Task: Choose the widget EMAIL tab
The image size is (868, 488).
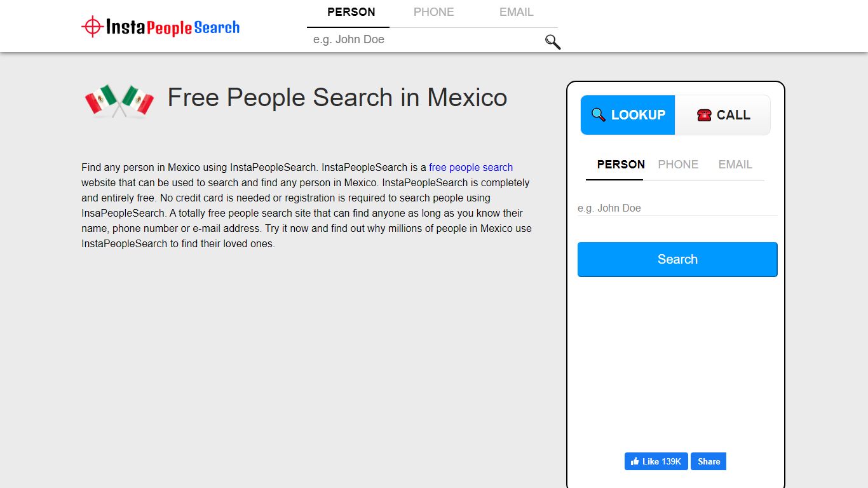Action: 735,165
